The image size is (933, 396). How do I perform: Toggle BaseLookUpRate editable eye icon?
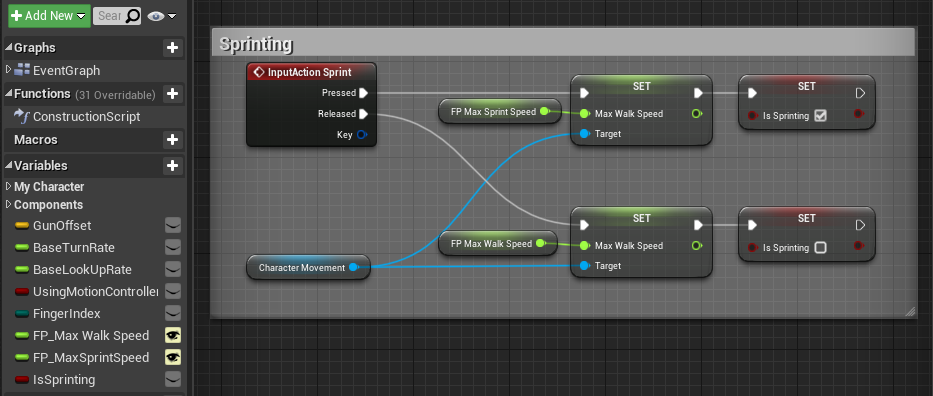click(x=173, y=269)
